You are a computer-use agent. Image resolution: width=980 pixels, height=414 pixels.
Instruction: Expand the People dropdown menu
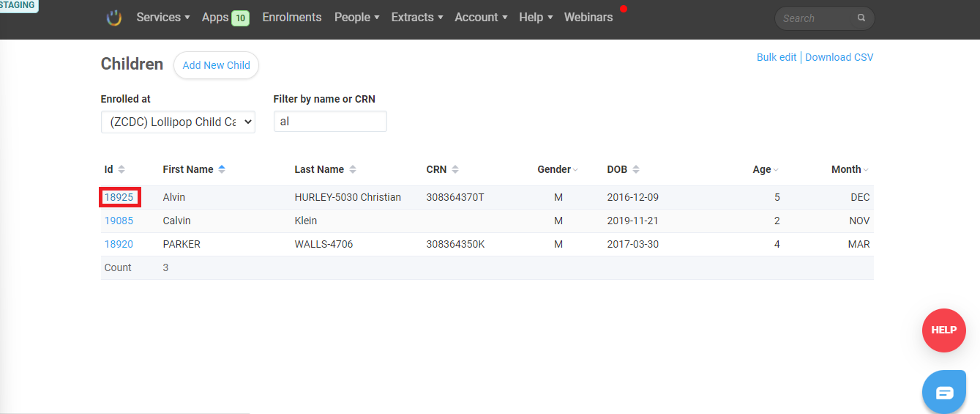(x=357, y=17)
